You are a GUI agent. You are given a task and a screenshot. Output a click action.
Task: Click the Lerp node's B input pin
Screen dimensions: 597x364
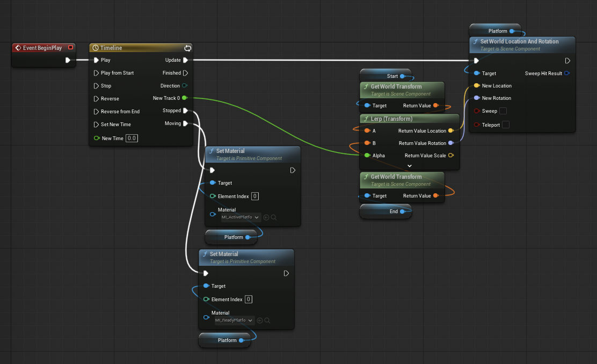367,143
